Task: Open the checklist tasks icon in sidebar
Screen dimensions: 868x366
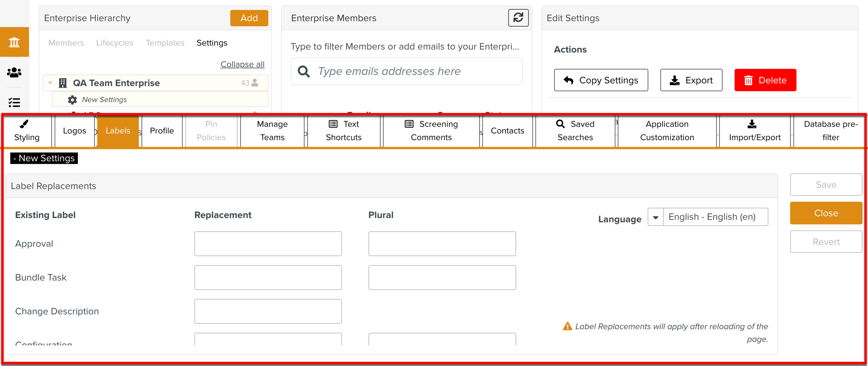Action: [14, 102]
